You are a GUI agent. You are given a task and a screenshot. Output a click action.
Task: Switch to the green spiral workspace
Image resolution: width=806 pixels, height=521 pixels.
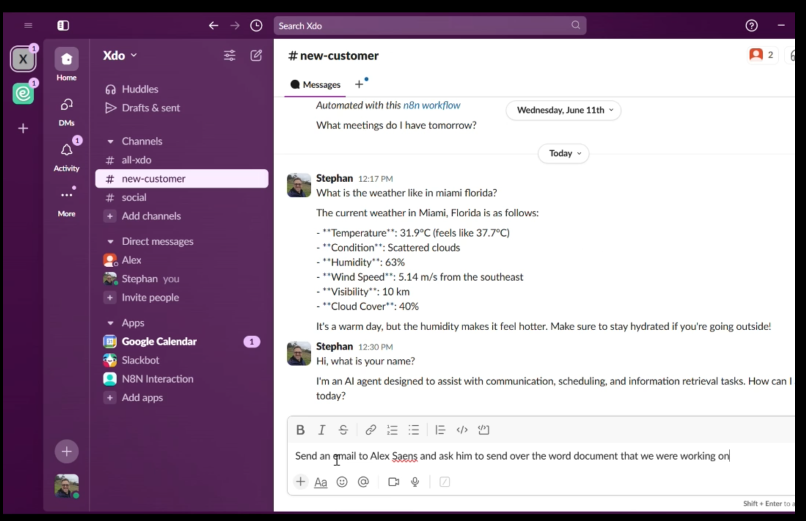(x=23, y=94)
